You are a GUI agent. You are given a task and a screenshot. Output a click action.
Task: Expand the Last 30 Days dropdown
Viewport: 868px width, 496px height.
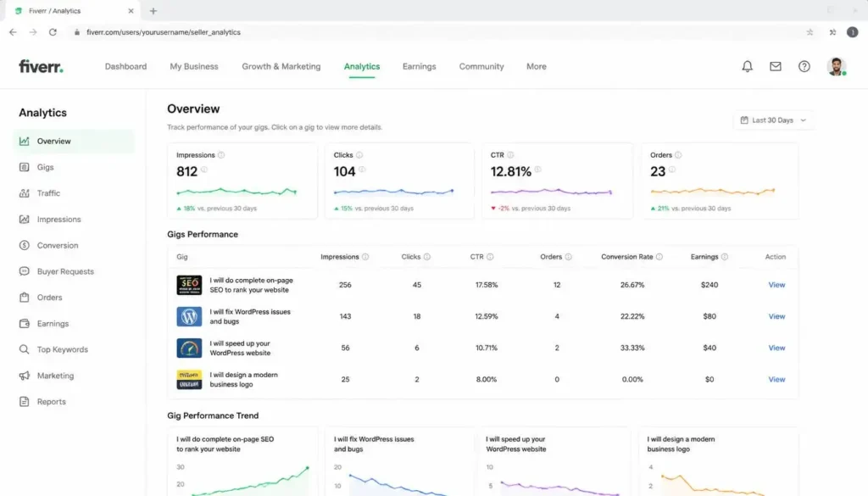pos(773,120)
